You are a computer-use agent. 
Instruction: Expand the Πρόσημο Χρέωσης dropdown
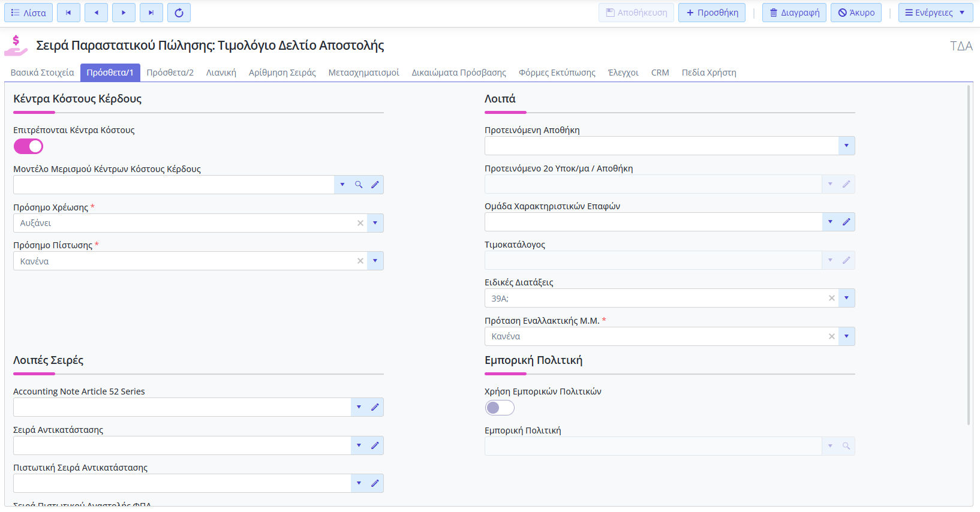coord(375,223)
